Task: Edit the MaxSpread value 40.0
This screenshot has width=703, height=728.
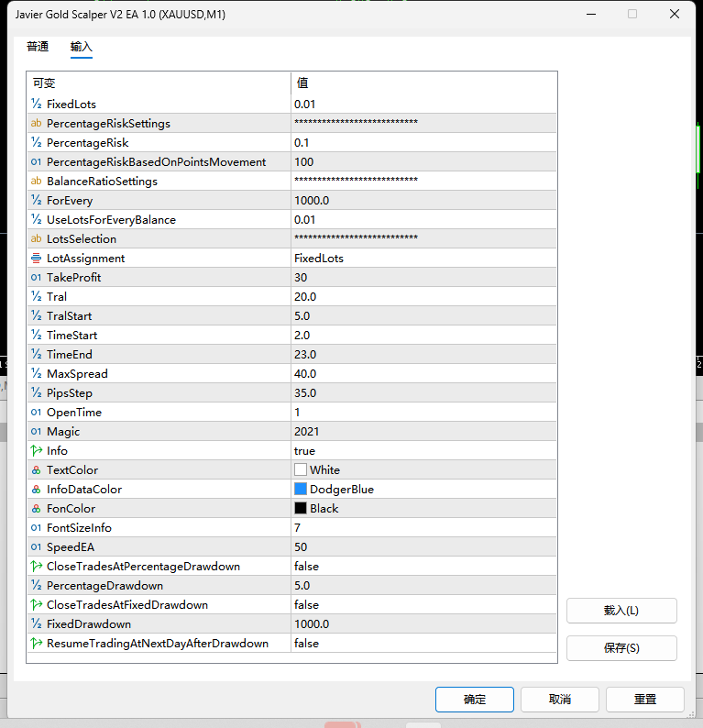Action: (423, 374)
